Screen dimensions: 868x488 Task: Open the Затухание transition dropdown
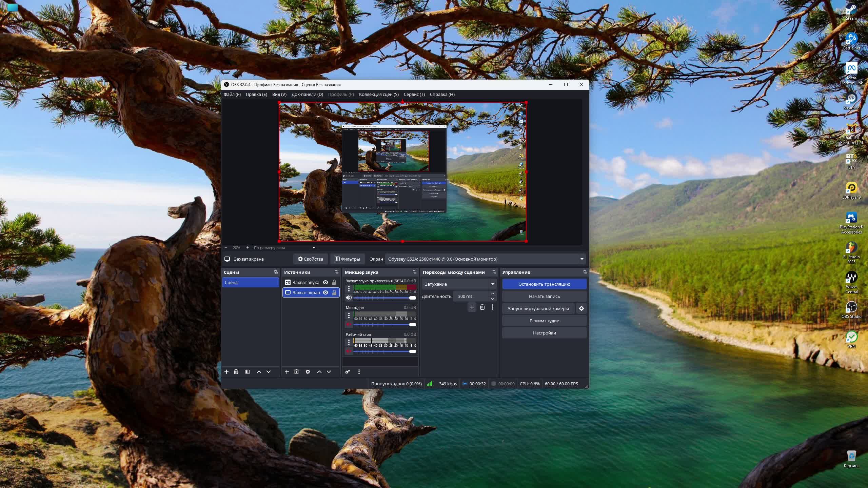coord(492,284)
